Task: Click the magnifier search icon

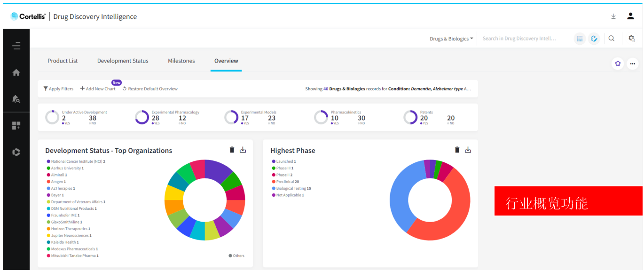Action: [x=612, y=39]
